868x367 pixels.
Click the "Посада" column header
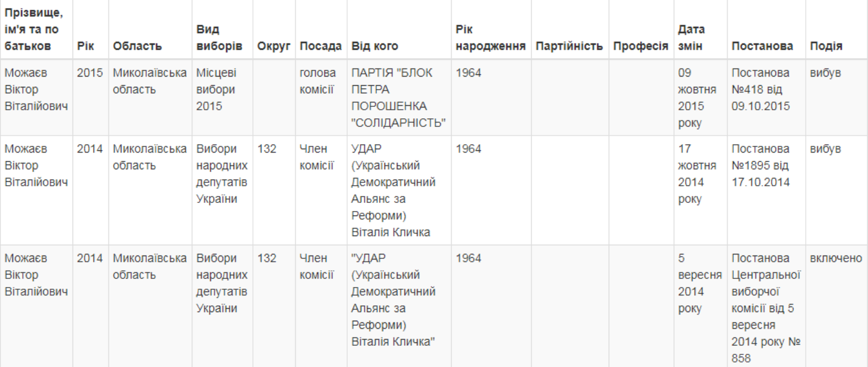tap(320, 46)
